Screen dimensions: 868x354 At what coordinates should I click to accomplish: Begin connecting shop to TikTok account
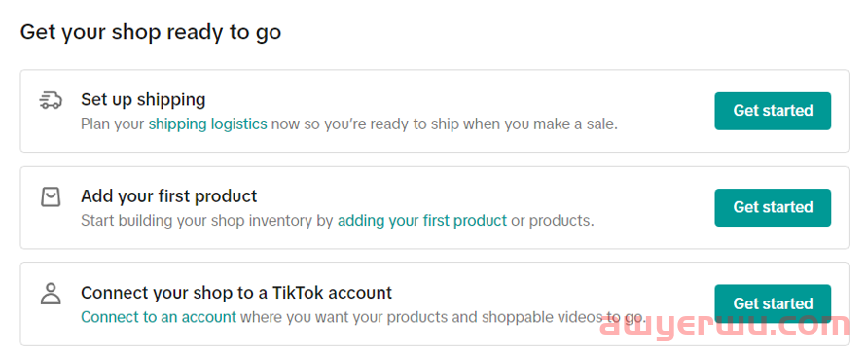(773, 303)
